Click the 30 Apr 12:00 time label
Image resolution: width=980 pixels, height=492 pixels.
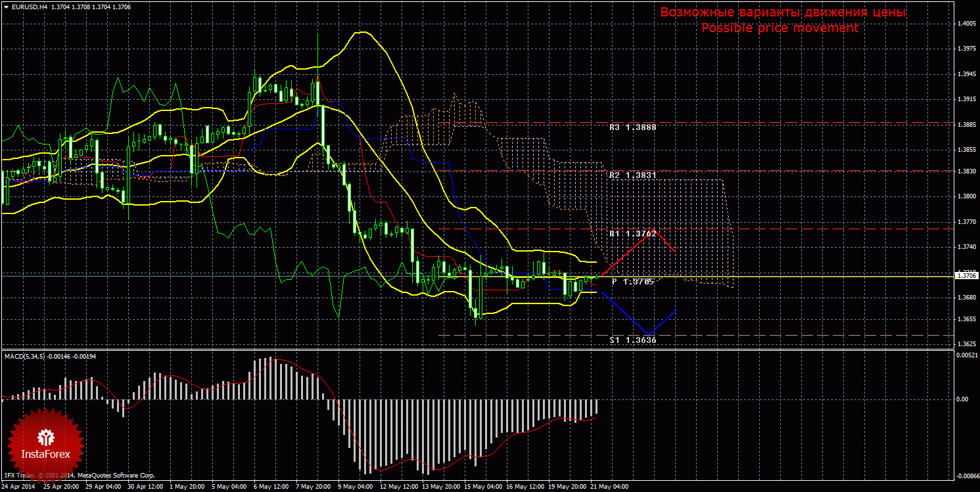coord(146,487)
